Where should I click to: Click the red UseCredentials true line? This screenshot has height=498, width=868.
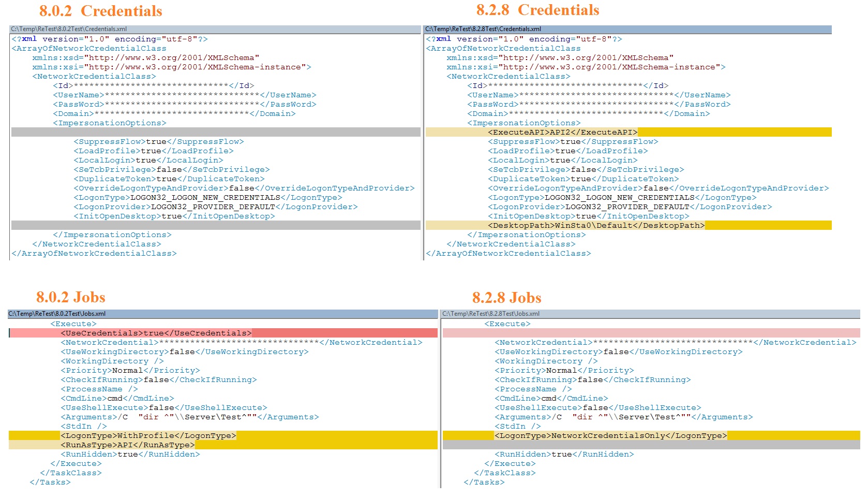point(156,333)
